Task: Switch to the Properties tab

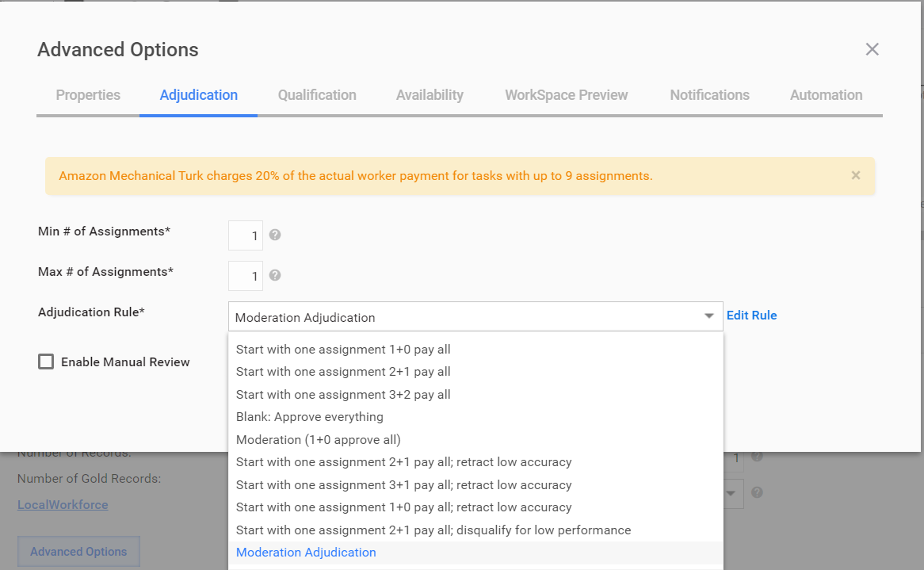Action: pos(88,95)
